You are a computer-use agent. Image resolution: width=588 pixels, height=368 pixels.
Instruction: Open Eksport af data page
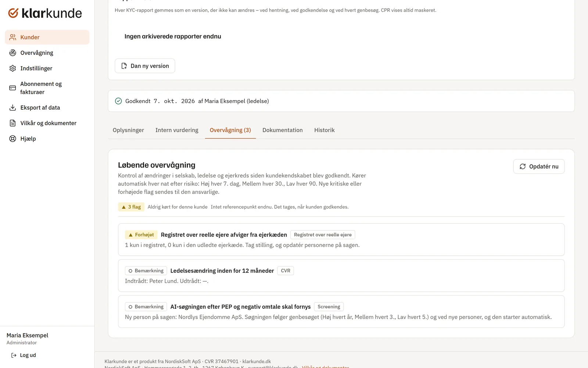47,107
